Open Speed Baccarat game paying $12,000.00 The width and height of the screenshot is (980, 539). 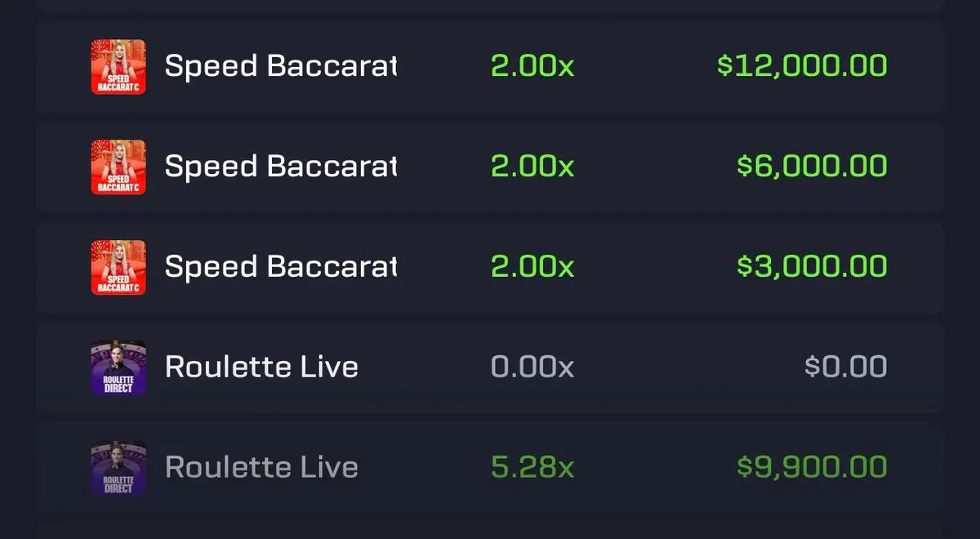click(x=281, y=66)
